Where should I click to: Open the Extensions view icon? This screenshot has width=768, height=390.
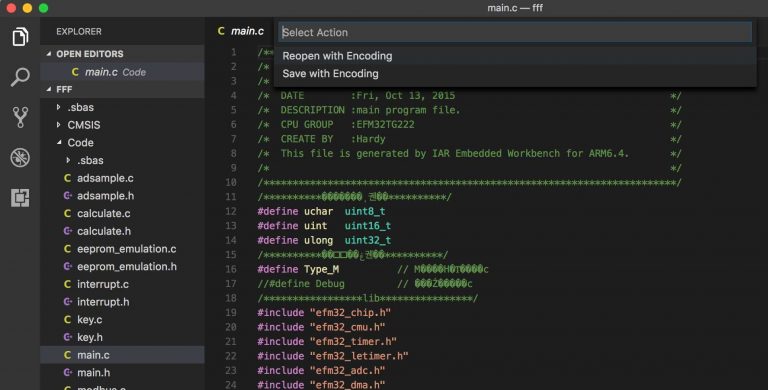(x=20, y=198)
